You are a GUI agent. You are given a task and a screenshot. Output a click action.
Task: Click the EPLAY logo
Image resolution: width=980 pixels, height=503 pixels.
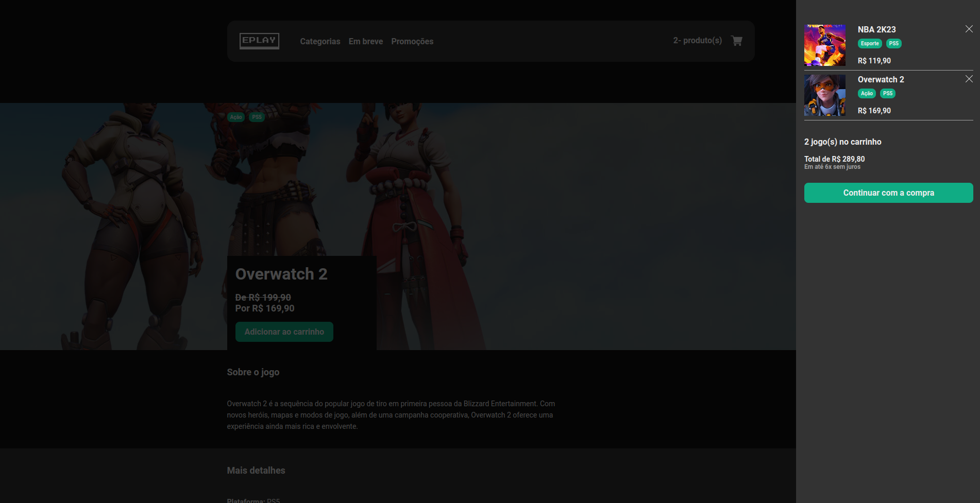[259, 41]
